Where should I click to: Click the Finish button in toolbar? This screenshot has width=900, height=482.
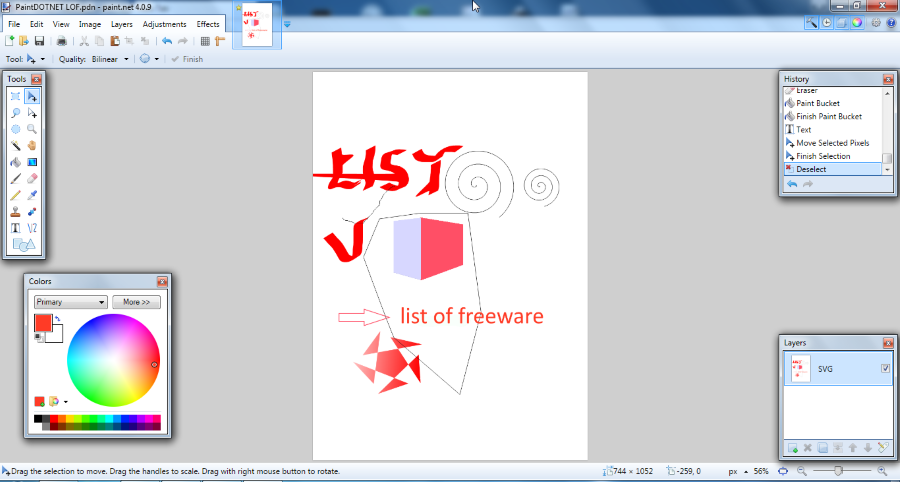pos(187,59)
